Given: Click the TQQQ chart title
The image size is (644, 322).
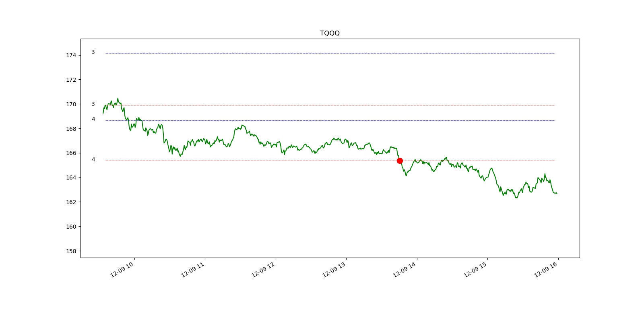Looking at the screenshot, I should pyautogui.click(x=330, y=33).
